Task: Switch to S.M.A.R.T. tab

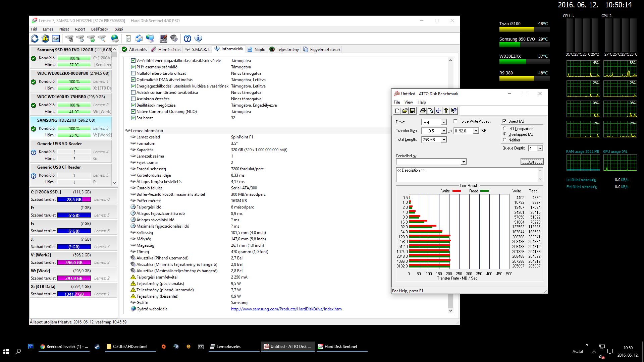Action: [198, 50]
